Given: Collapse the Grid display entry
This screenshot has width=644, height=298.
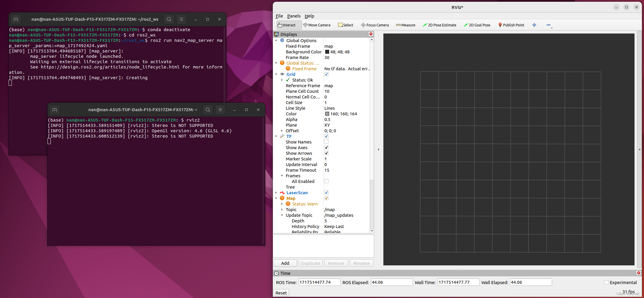Looking at the screenshot, I should pyautogui.click(x=276, y=74).
